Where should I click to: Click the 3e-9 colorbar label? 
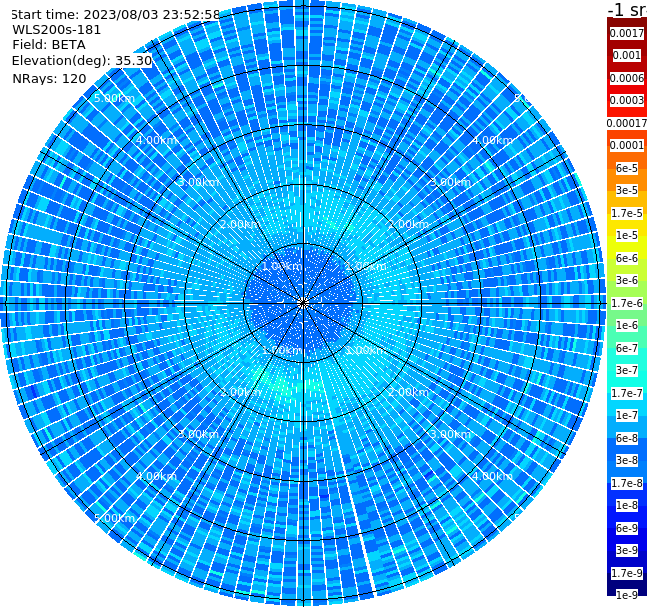(x=627, y=550)
